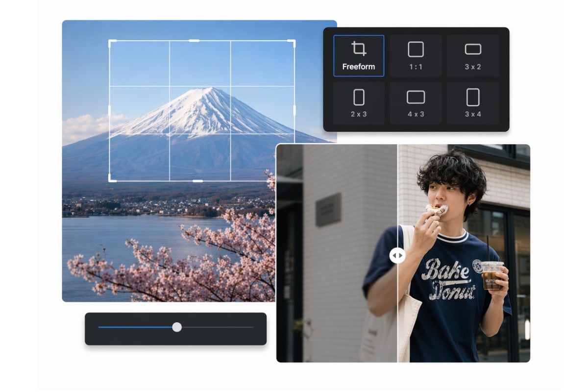Click the crop frame's top edge middle handle
The width and height of the screenshot is (588, 392).
point(195,41)
